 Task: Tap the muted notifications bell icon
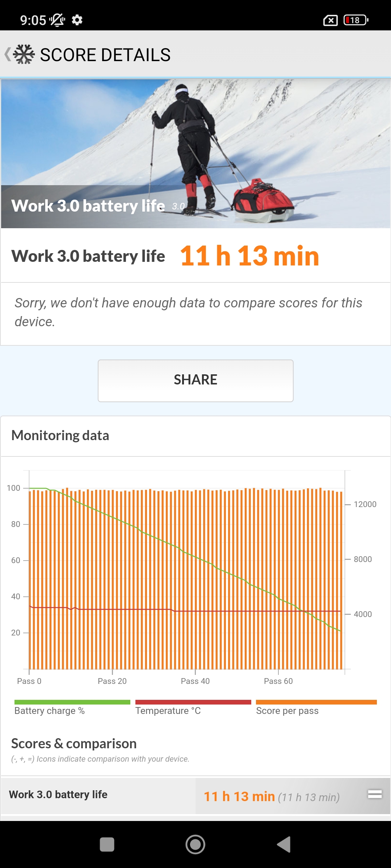[57, 20]
